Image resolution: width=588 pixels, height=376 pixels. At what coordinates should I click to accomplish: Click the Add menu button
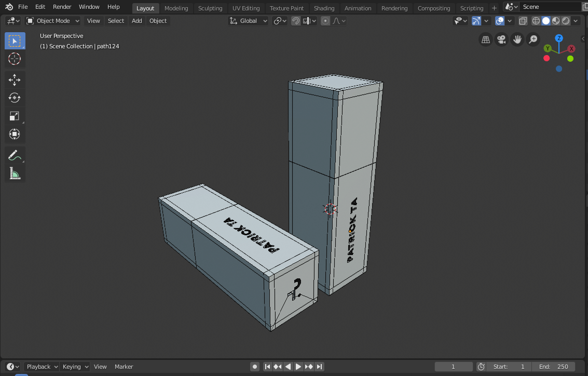click(136, 21)
